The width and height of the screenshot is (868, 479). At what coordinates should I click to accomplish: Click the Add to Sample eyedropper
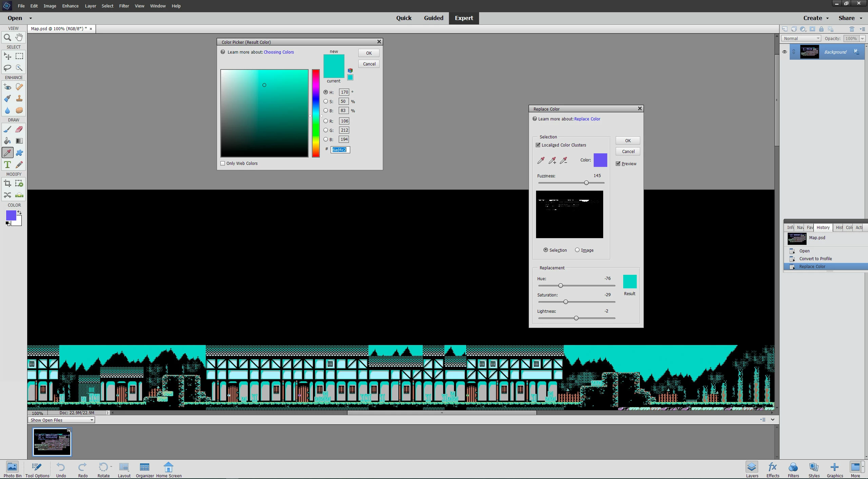pyautogui.click(x=552, y=160)
